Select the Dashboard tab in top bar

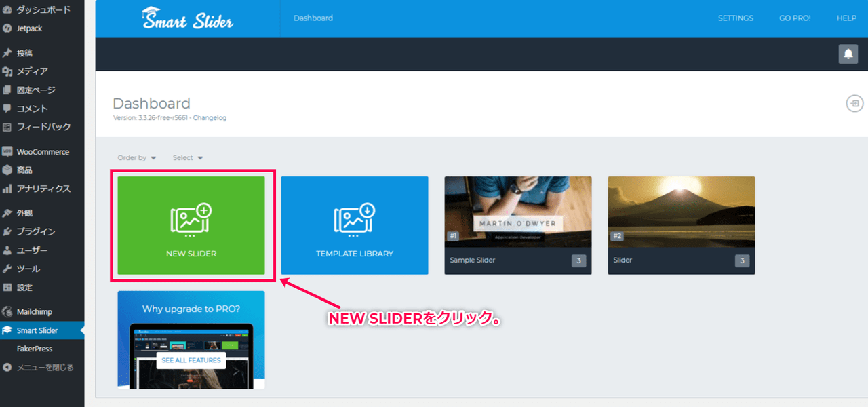[313, 18]
